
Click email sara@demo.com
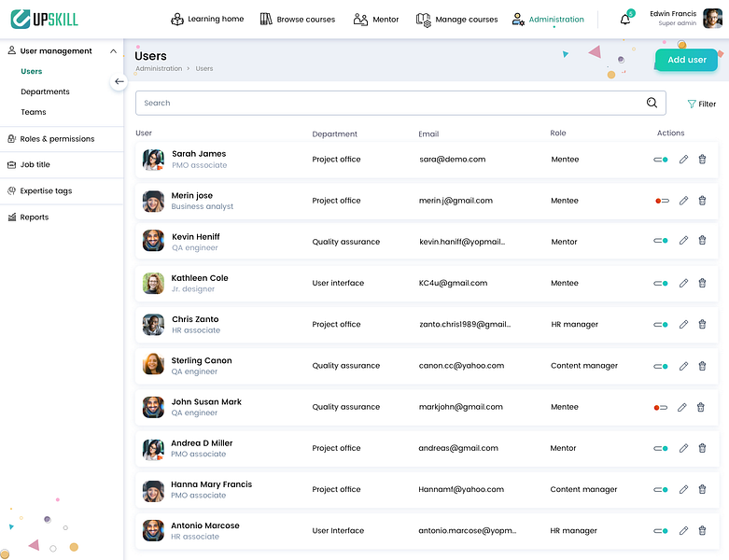pos(452,160)
